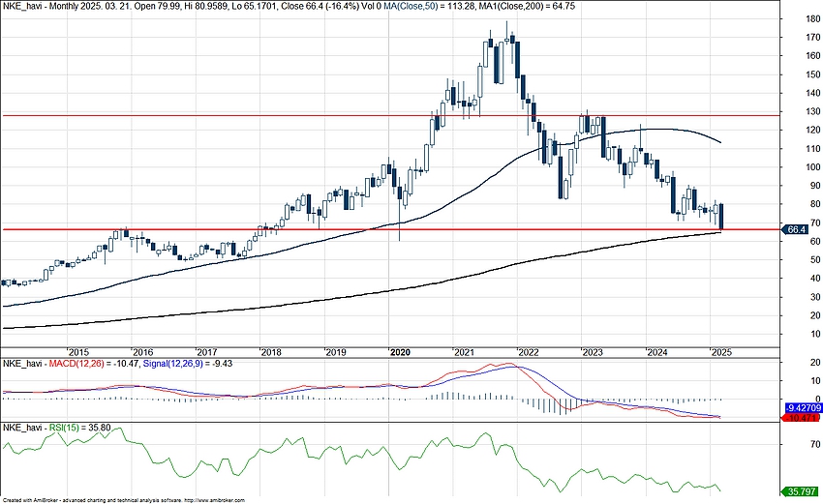Click the 120 price axis label
The width and height of the screenshot is (823, 504).
point(813,130)
